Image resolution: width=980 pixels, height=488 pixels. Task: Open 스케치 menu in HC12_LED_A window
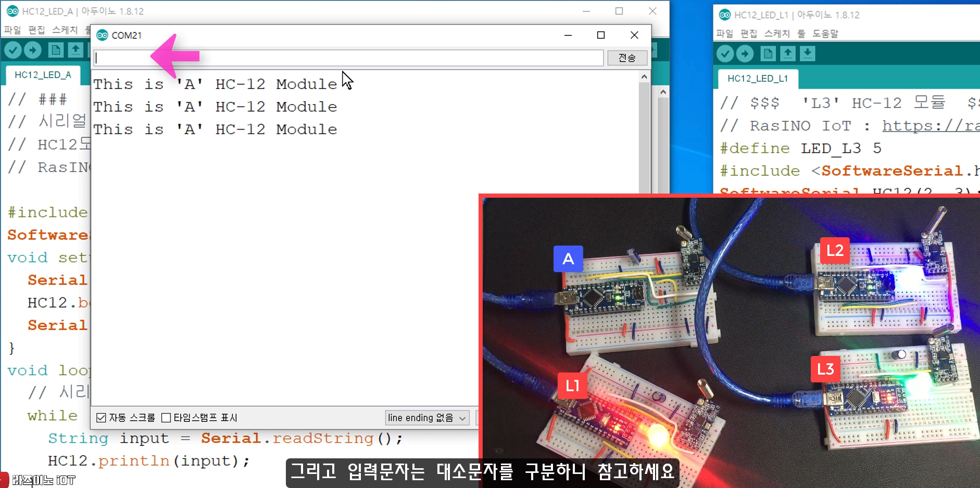[x=65, y=30]
